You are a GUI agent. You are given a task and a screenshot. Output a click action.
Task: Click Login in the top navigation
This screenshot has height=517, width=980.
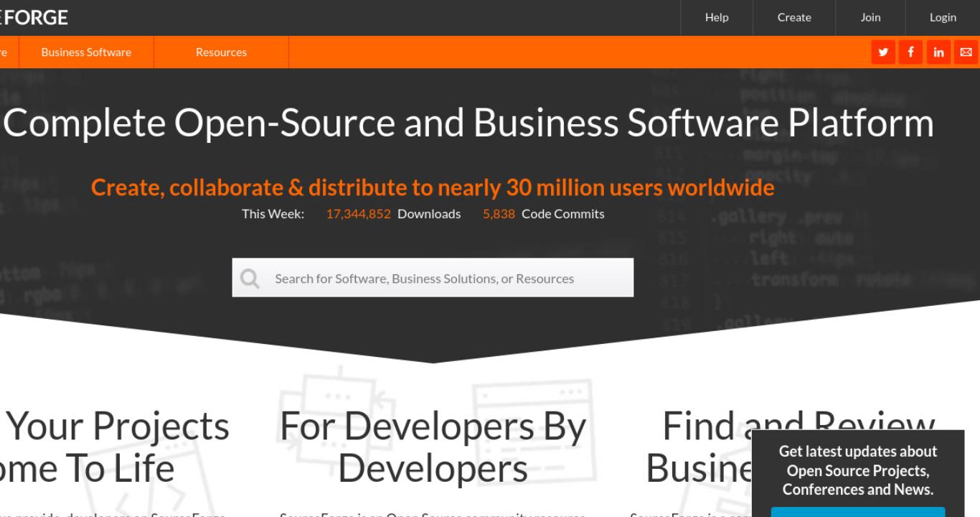943,17
